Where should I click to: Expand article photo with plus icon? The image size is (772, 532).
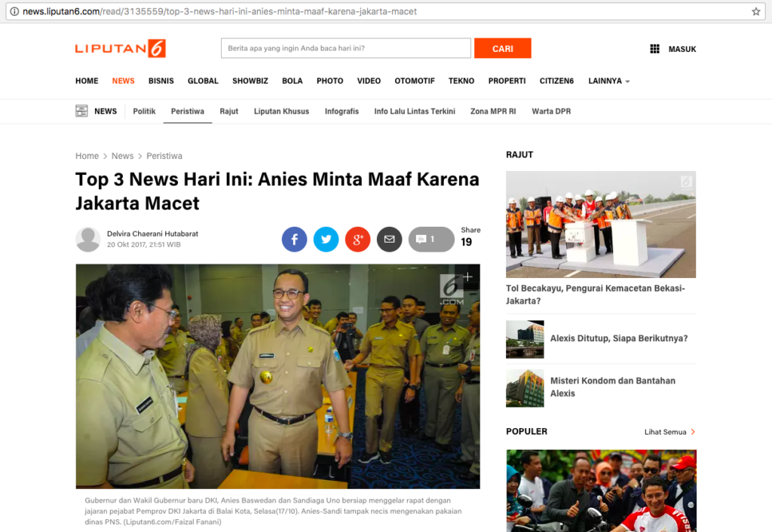(x=467, y=277)
